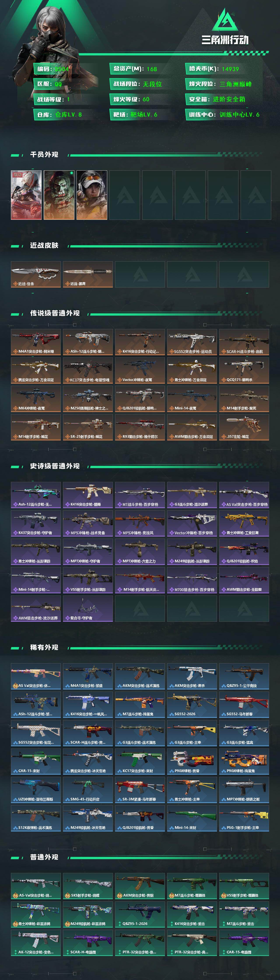
Task: Open the first operator skin portrait
Action: 26,195
